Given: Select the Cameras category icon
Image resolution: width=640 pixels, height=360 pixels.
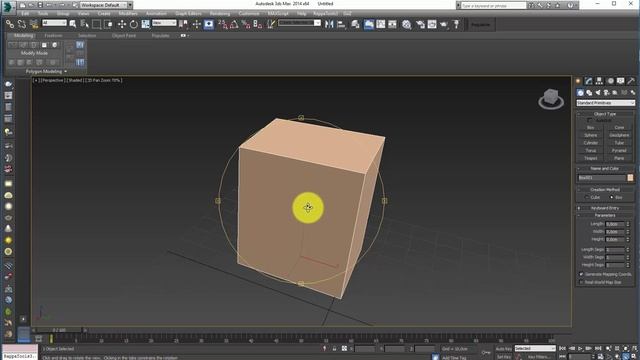Looking at the screenshot, I should (607, 93).
